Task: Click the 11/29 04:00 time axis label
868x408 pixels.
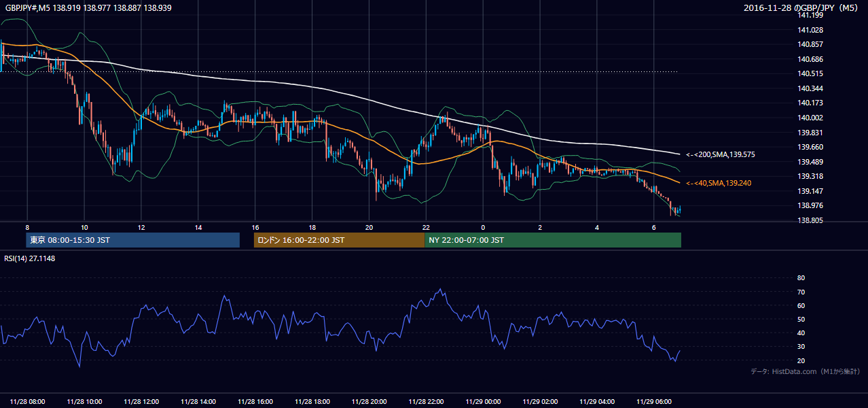Action: (597, 402)
